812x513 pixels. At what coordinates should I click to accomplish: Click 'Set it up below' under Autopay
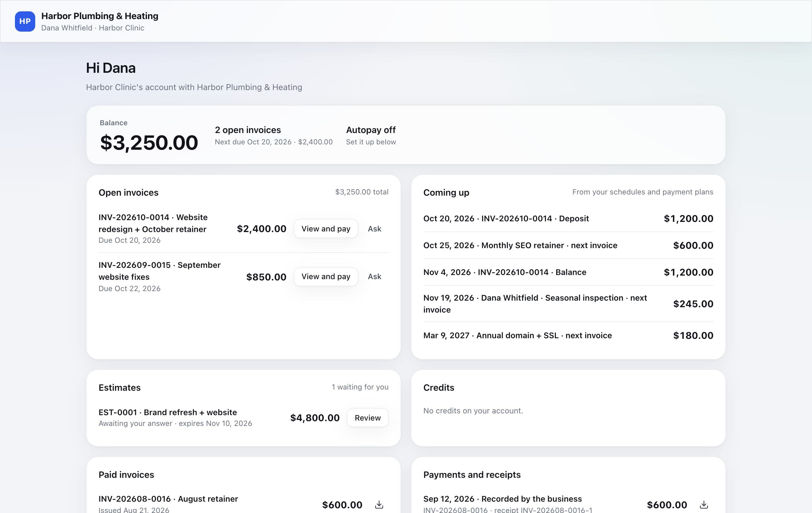tap(371, 142)
